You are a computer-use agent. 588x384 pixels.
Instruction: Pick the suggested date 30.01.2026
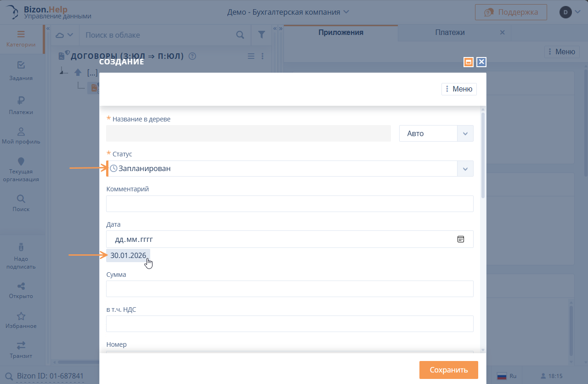tap(128, 256)
